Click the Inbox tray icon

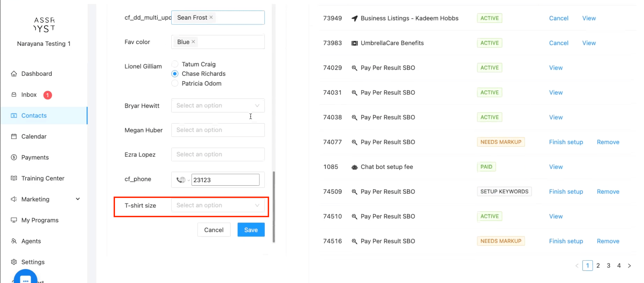click(14, 95)
